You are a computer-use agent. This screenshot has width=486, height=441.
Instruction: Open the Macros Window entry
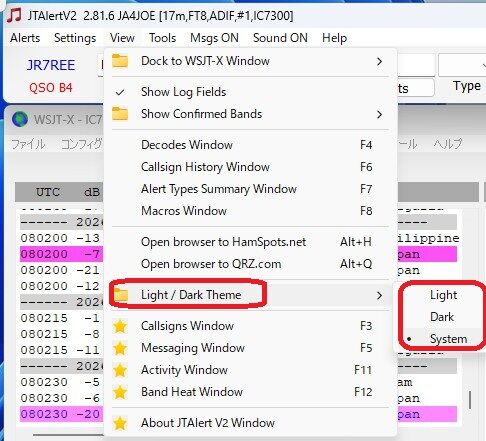[x=250, y=211]
